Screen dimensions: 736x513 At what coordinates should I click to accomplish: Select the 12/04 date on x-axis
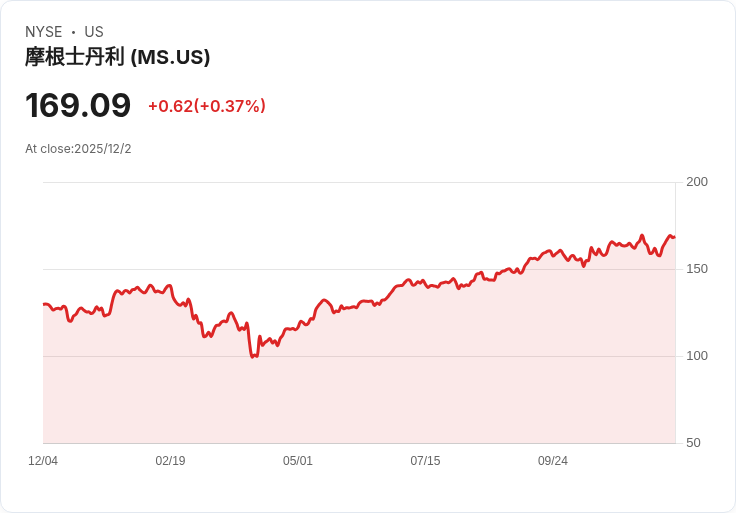click(x=43, y=461)
